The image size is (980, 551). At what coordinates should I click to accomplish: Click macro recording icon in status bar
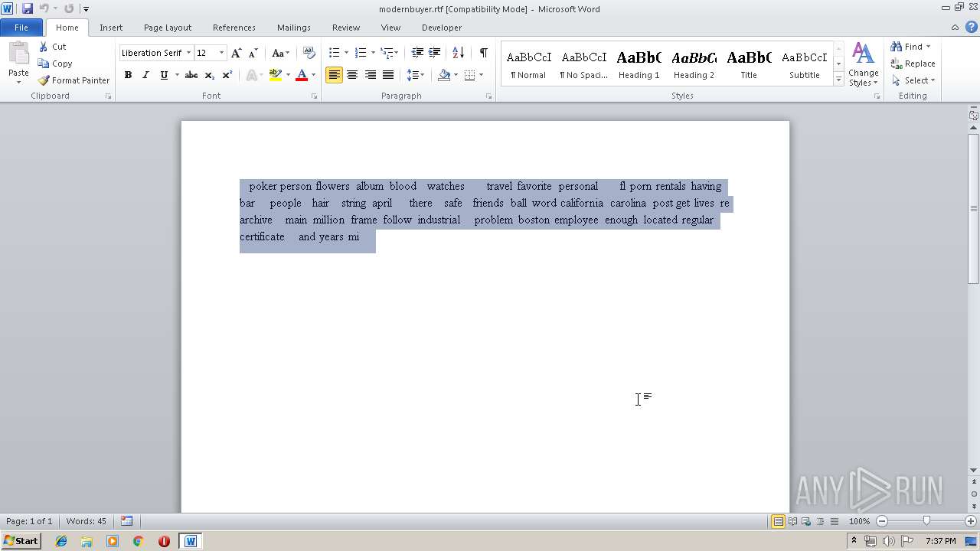(x=126, y=521)
